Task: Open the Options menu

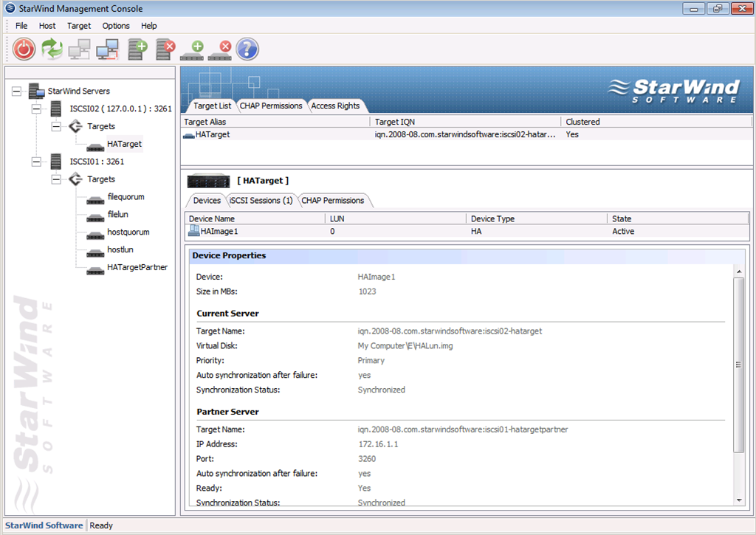Action: tap(116, 26)
